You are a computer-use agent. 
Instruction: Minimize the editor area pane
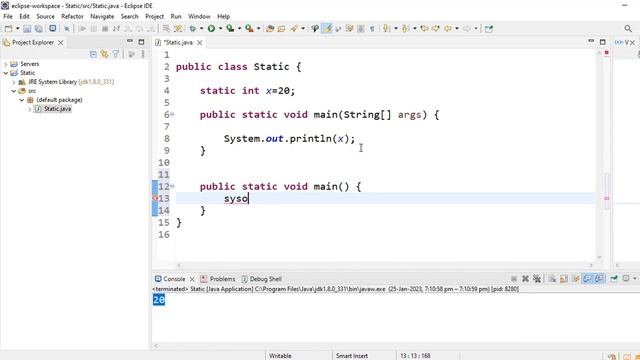(591, 41)
